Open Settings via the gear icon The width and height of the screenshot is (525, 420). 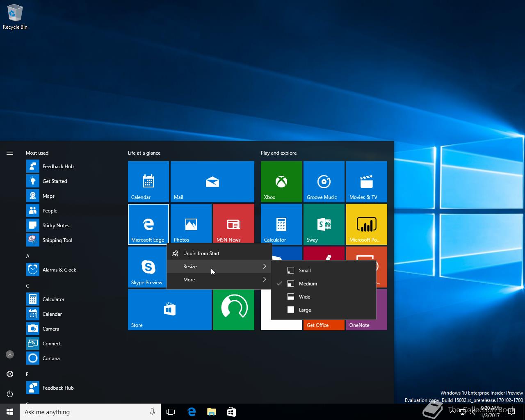(10, 374)
